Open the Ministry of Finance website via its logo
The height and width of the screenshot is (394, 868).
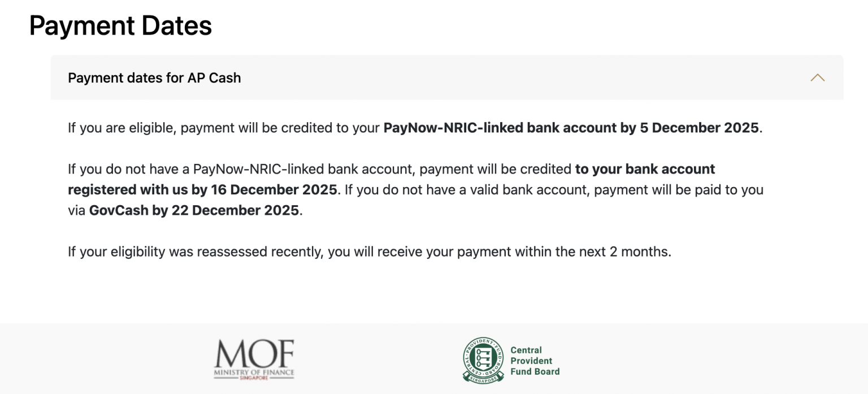pos(254,358)
